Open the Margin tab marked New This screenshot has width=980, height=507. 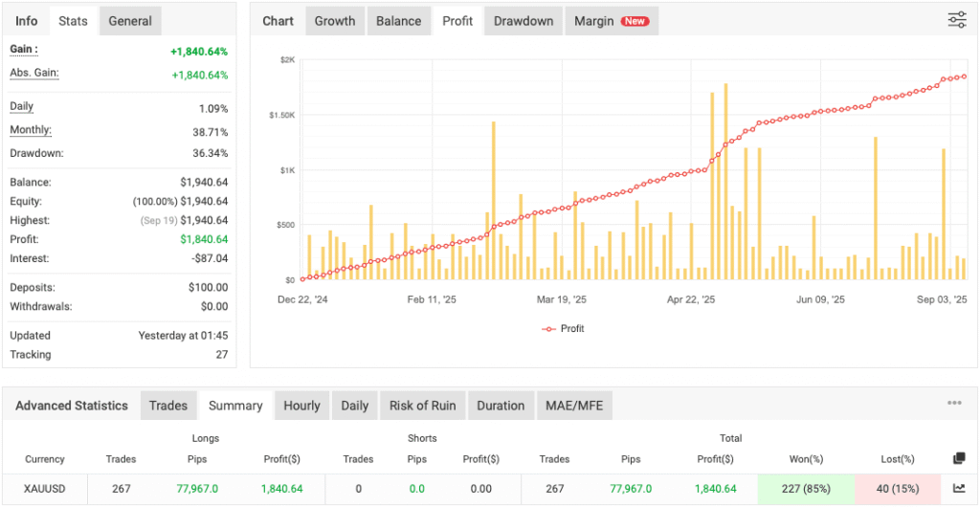pos(611,21)
